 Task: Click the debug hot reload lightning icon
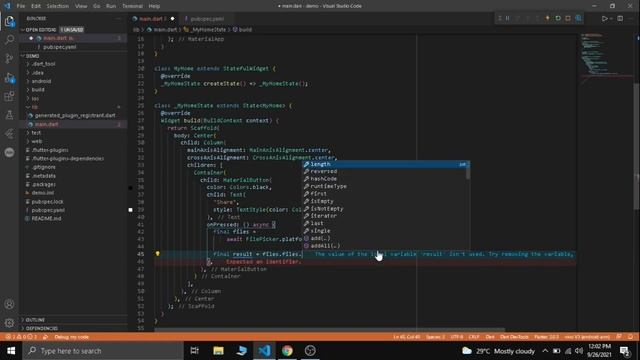(x=547, y=18)
